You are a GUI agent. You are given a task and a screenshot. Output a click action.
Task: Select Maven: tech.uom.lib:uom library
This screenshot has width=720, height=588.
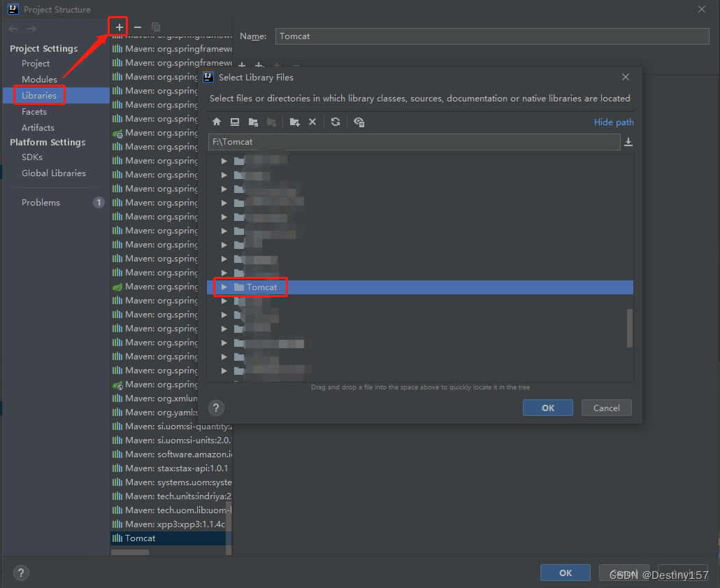[171, 510]
